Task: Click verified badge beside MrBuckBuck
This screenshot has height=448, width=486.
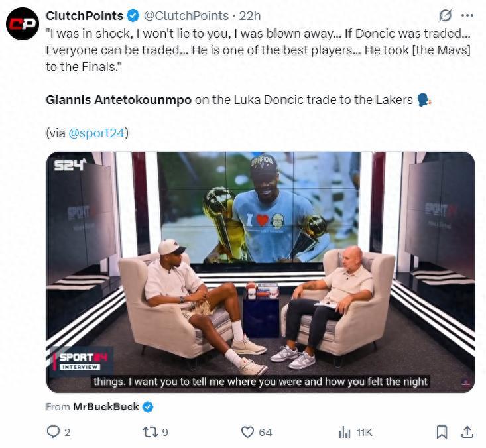Action: 148,406
